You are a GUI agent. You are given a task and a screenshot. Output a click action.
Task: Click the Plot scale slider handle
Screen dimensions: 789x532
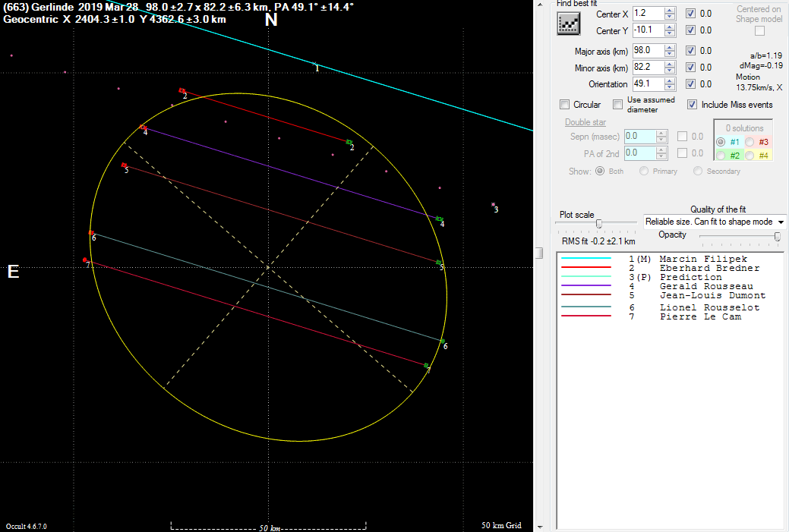[x=599, y=223]
